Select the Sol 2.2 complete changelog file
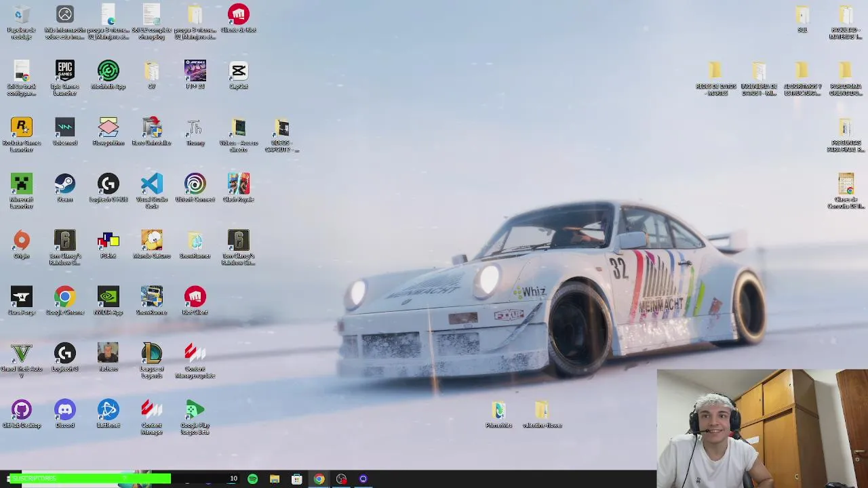Screen dimensions: 868x488 pyautogui.click(x=151, y=22)
